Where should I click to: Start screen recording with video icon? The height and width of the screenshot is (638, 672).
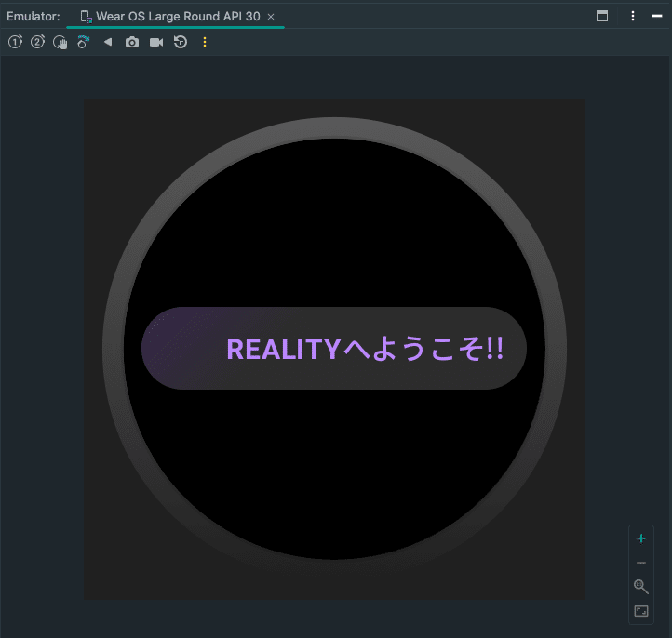[156, 42]
